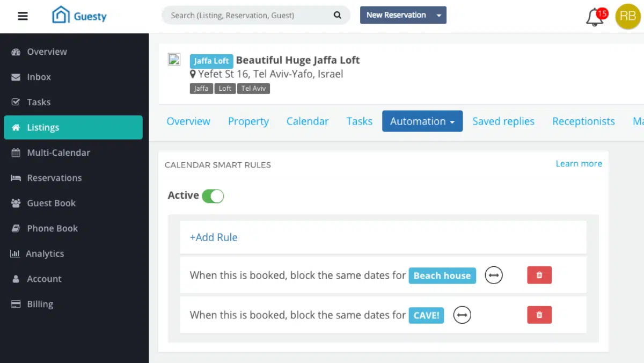Switch to the Calendar tab
This screenshot has height=363, width=644.
pos(307,121)
